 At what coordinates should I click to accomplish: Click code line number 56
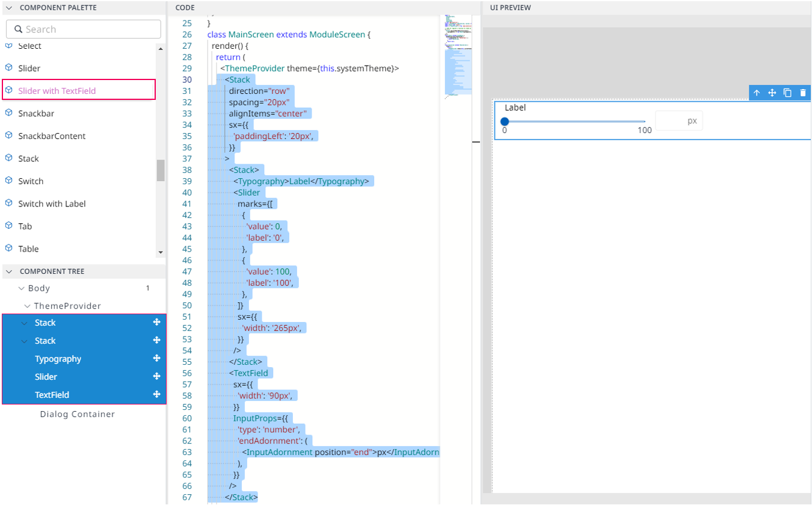click(186, 373)
